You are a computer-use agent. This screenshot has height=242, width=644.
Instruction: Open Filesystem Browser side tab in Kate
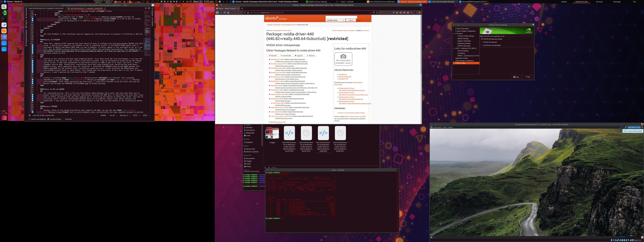(26, 38)
